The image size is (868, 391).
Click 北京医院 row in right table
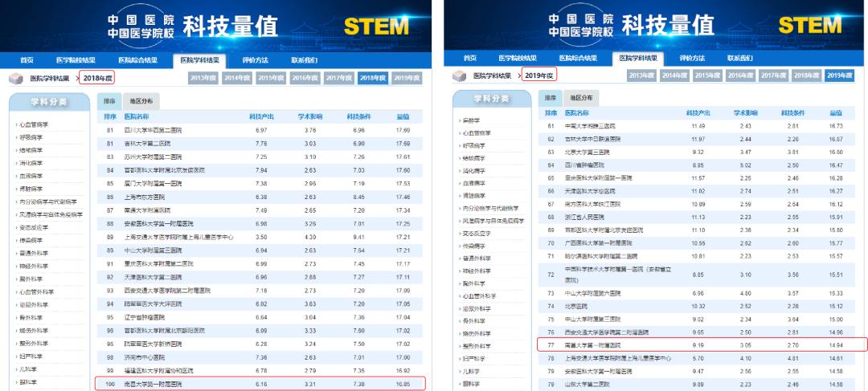698,307
